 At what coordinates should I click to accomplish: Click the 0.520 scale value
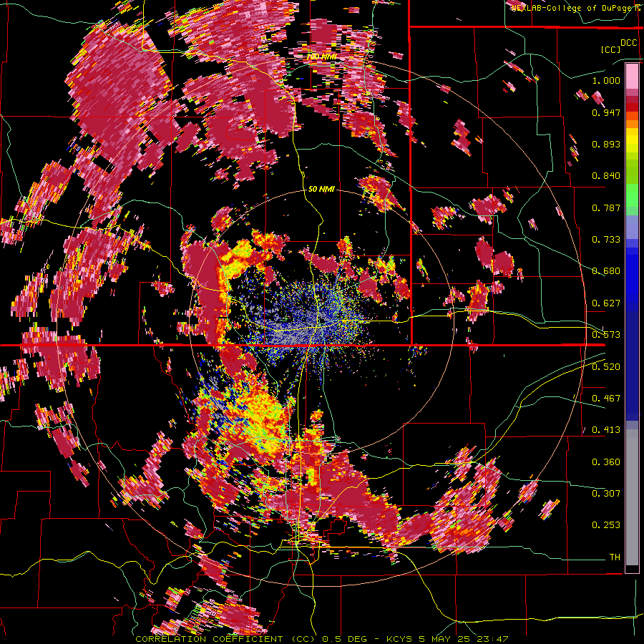click(x=606, y=367)
